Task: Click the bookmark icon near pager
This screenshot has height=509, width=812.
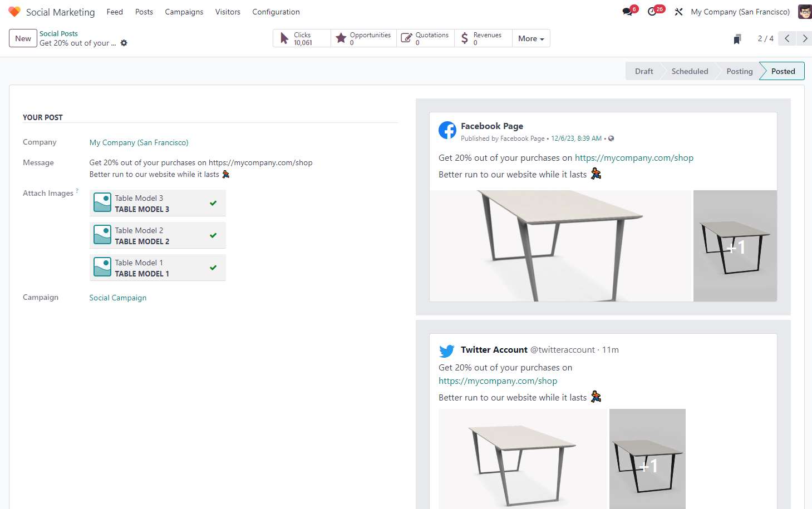Action: pyautogui.click(x=737, y=39)
